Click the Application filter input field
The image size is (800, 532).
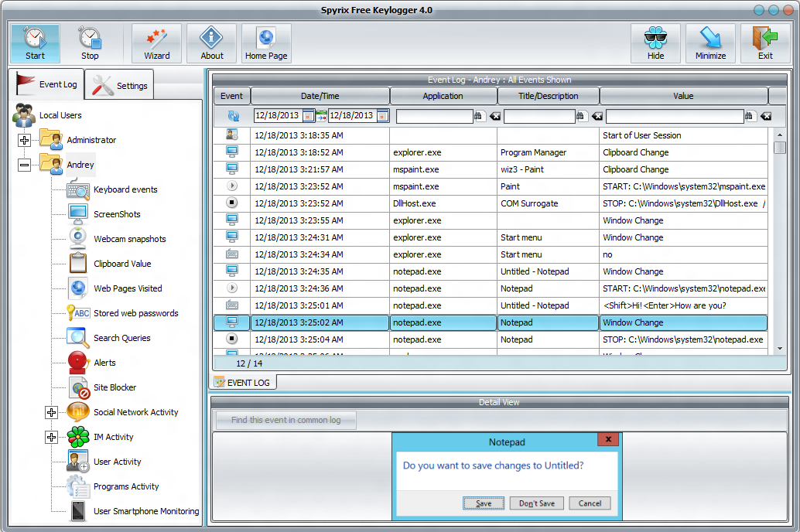click(x=434, y=116)
